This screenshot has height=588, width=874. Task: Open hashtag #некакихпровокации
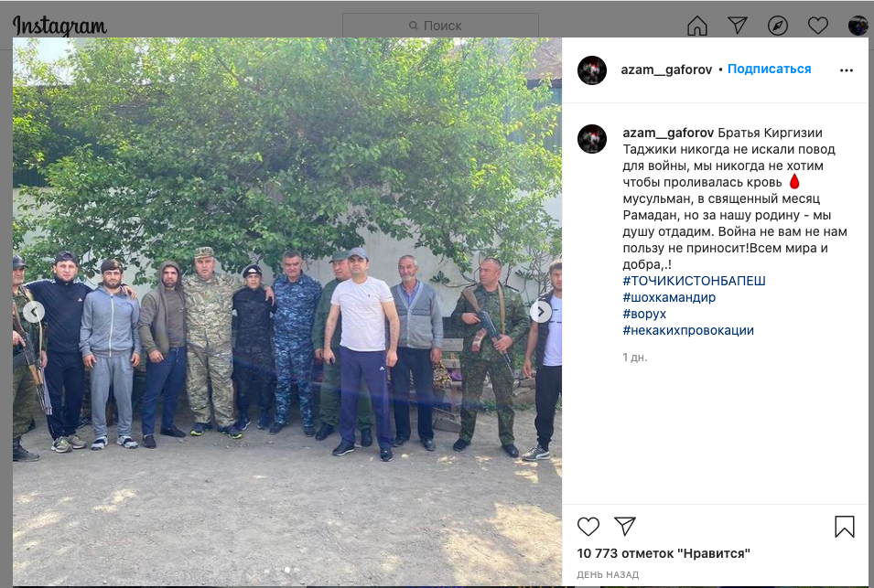click(x=688, y=330)
